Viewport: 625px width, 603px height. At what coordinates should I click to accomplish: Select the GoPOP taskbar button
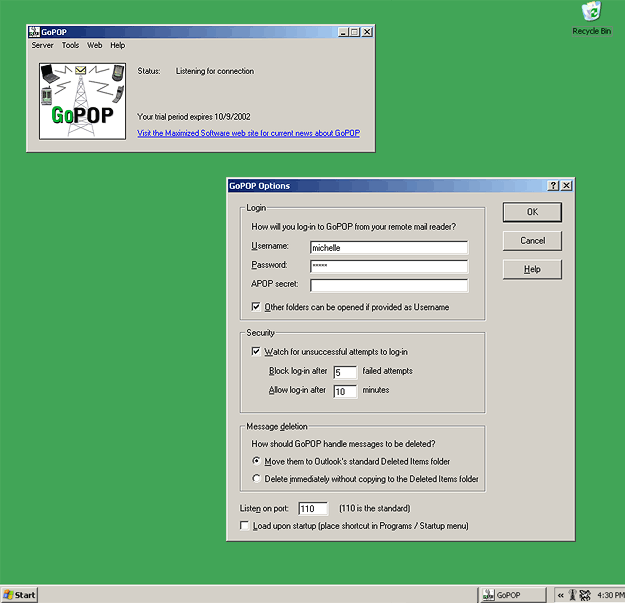[512, 595]
